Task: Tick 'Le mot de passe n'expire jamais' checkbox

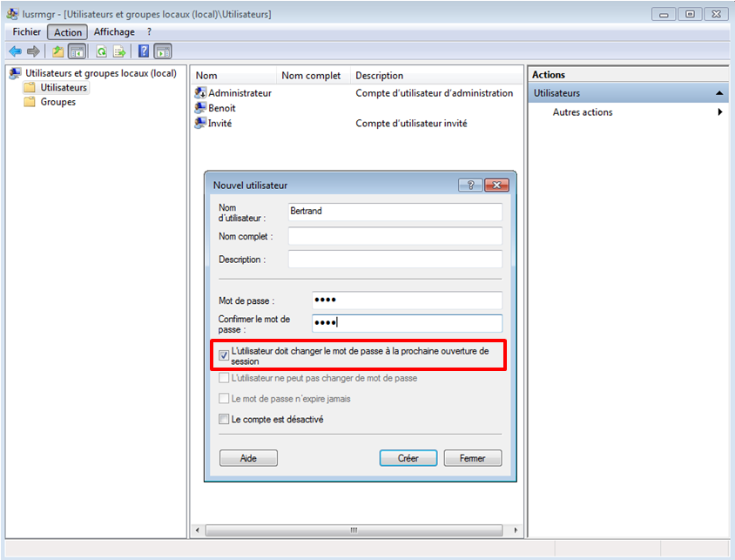Action: [224, 398]
